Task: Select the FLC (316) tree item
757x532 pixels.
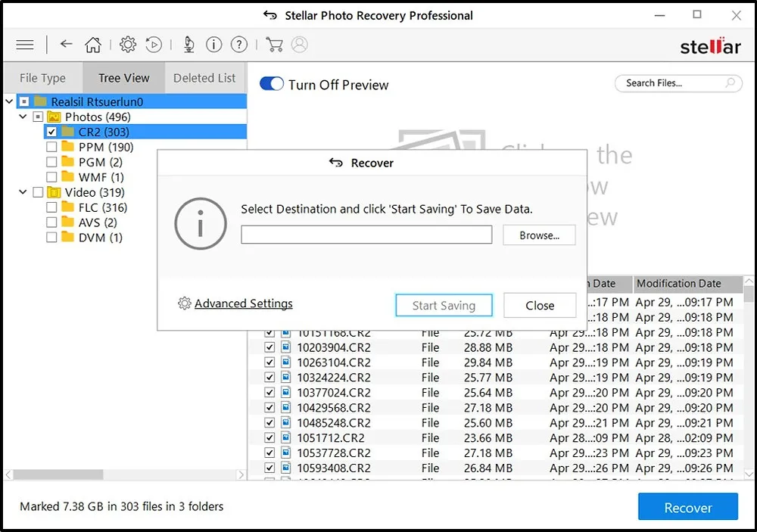Action: pyautogui.click(x=103, y=207)
